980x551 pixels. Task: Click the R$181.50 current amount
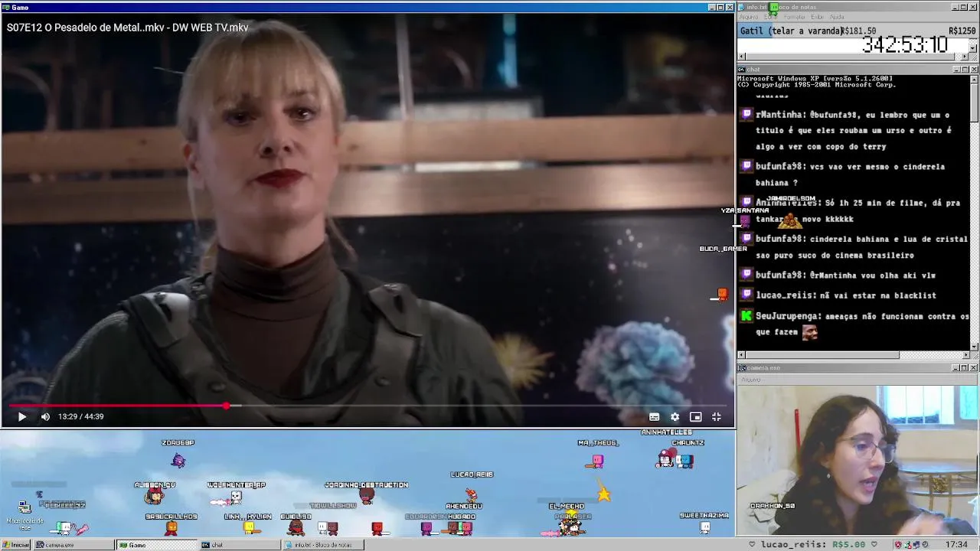coord(860,31)
